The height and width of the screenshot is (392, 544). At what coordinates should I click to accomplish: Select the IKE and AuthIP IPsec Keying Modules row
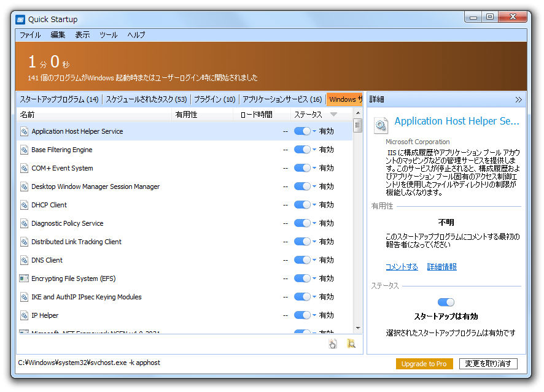tap(185, 297)
